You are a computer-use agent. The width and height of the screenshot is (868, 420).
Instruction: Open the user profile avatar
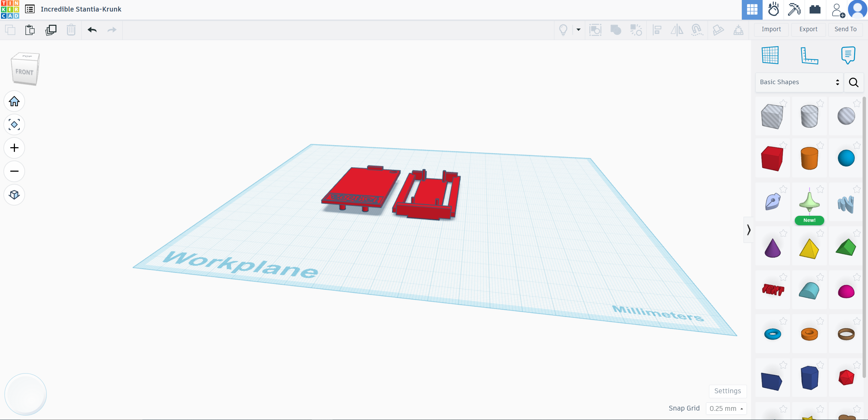point(857,9)
